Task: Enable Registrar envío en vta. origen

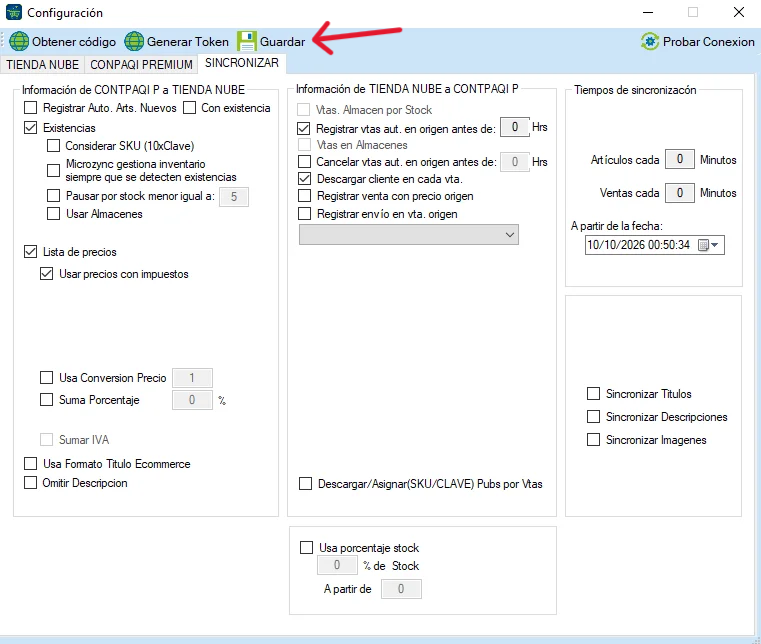Action: [304, 214]
